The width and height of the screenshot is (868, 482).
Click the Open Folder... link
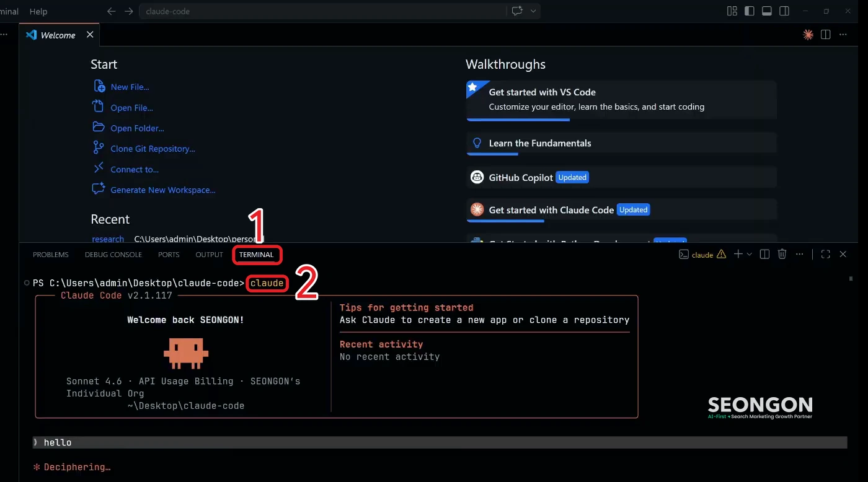tap(137, 128)
